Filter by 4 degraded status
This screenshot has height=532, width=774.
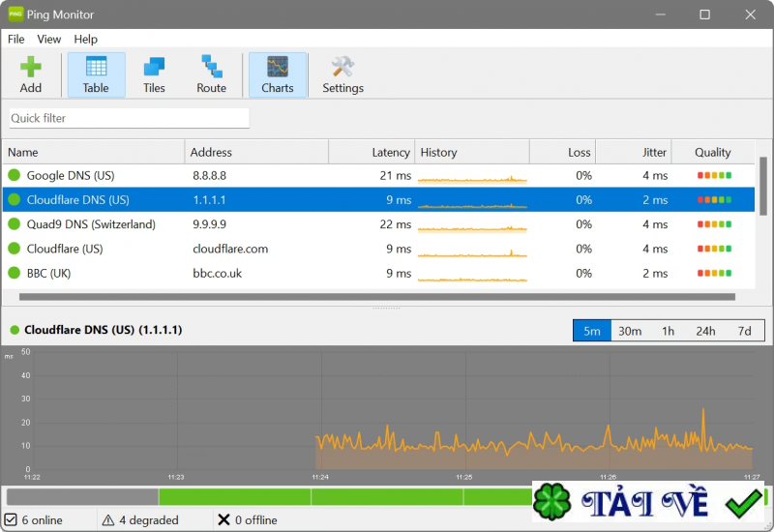[x=140, y=520]
